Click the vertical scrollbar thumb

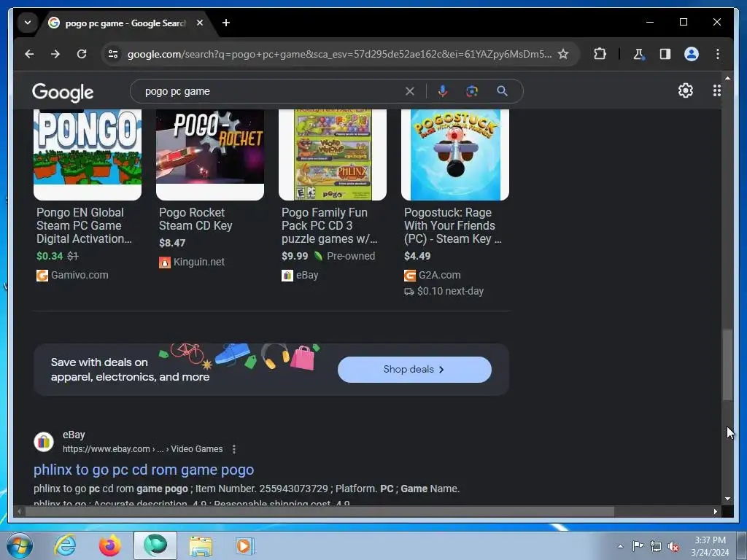(x=727, y=365)
